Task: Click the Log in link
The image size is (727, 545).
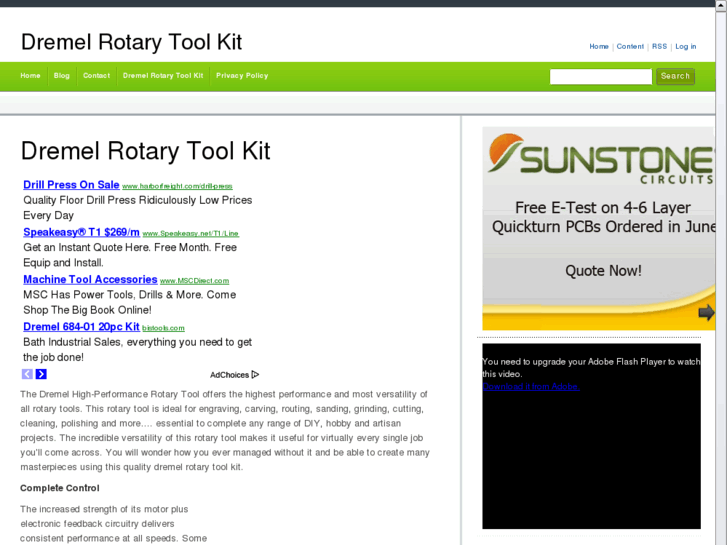Action: (686, 46)
